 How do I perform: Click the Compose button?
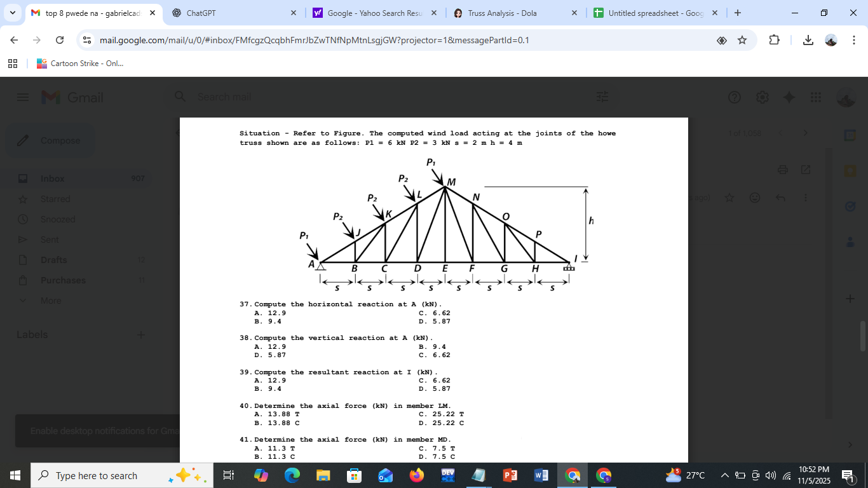pos(50,140)
